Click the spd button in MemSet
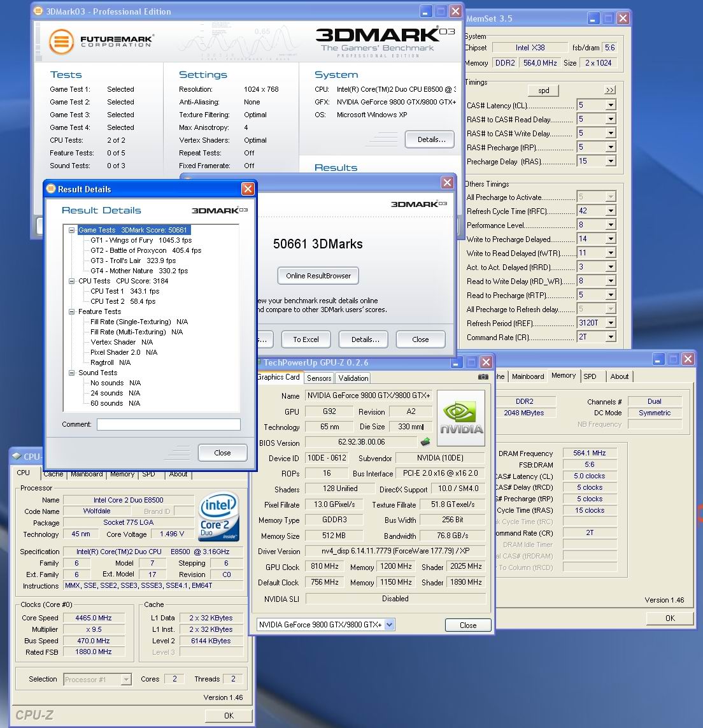Screen dimensions: 703x728 click(x=543, y=90)
